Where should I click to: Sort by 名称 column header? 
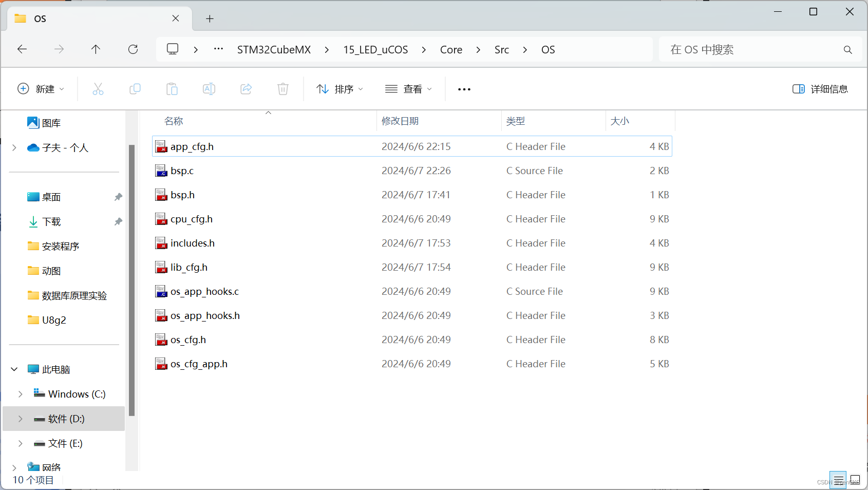[174, 121]
